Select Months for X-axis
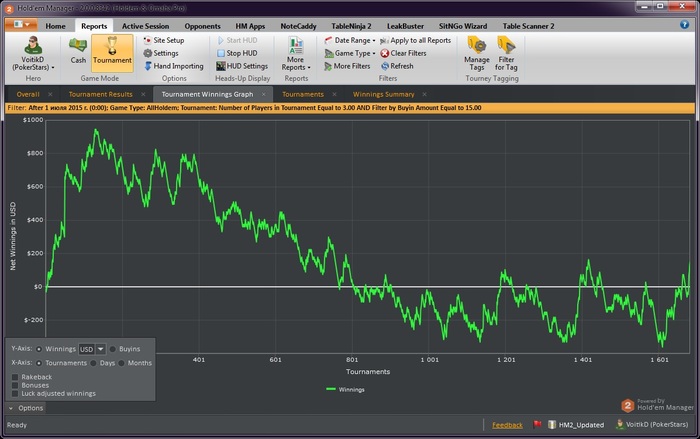 pyautogui.click(x=121, y=363)
